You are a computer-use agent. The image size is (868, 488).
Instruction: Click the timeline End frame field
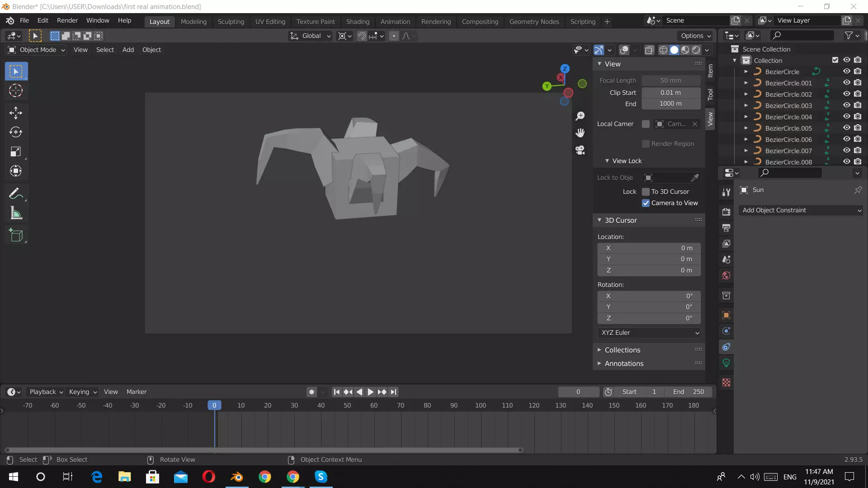point(688,392)
